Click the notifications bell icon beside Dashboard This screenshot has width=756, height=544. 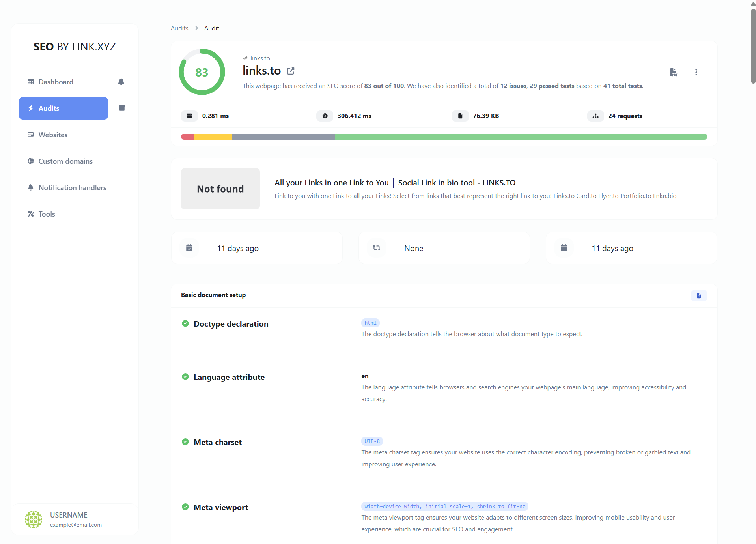point(121,82)
